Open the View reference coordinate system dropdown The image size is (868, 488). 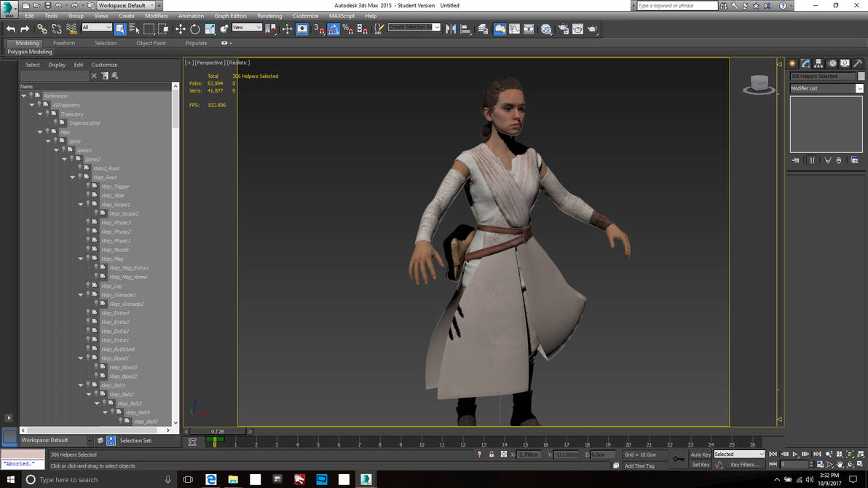246,28
